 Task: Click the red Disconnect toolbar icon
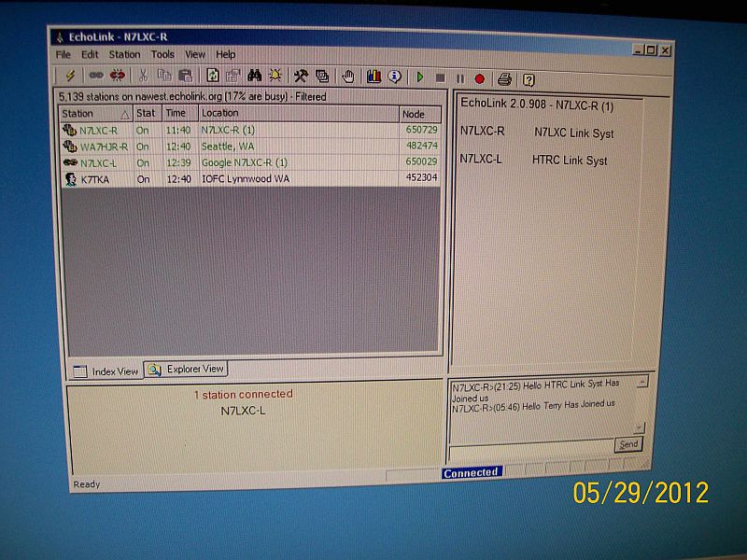(118, 76)
